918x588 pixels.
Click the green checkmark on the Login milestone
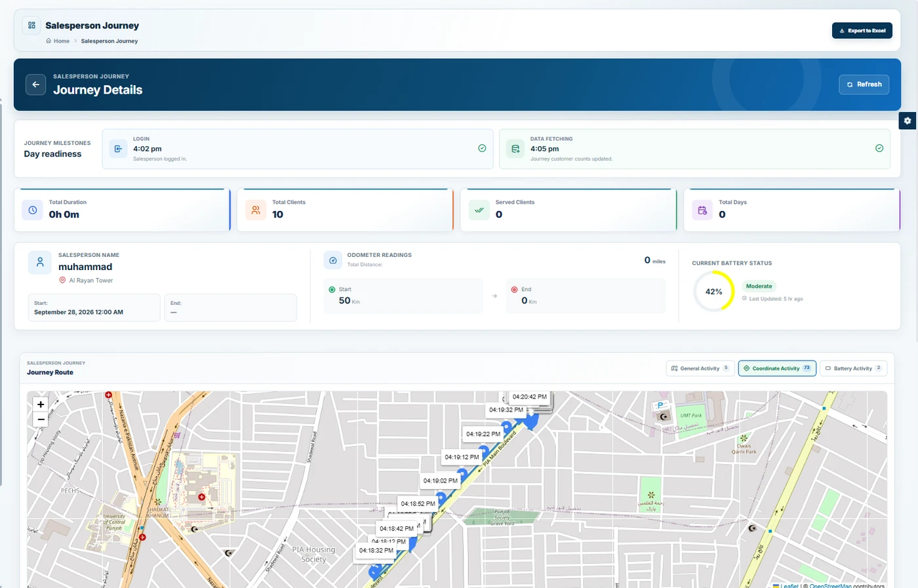pos(482,148)
